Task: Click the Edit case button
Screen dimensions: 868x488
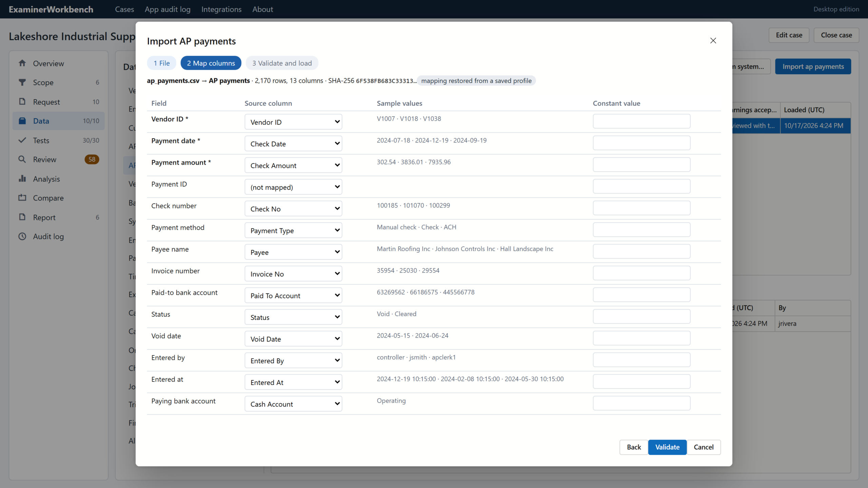Action: coord(789,35)
